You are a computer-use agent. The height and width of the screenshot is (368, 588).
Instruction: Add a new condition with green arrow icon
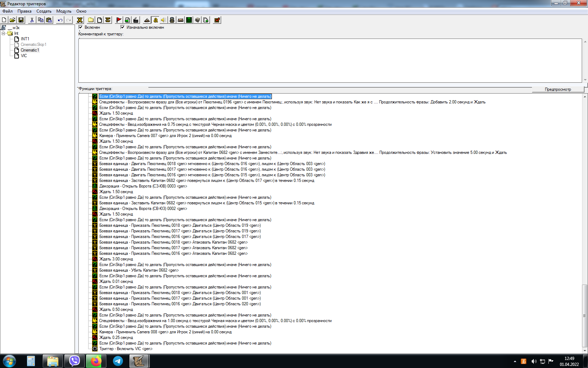(x=127, y=20)
